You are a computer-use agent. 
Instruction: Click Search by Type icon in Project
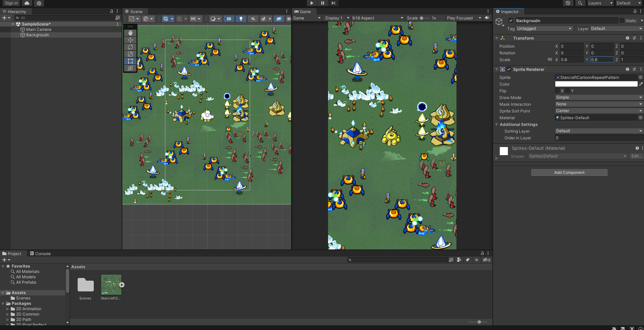[459, 260]
